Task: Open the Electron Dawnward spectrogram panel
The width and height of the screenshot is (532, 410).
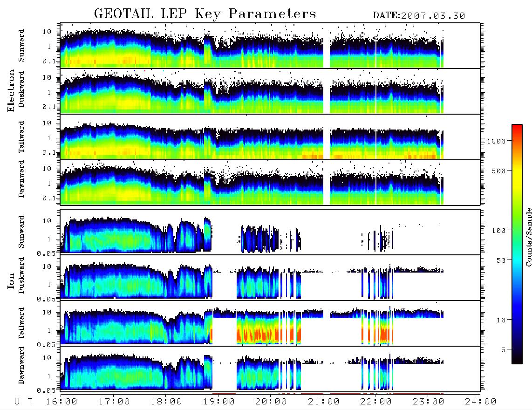Action: tap(270, 182)
